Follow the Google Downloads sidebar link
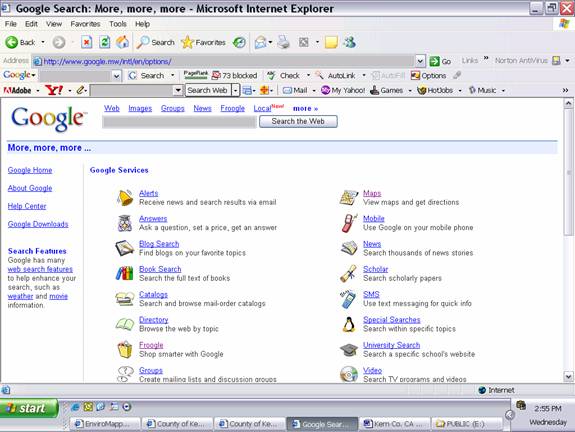The height and width of the screenshot is (432, 575). tap(38, 224)
